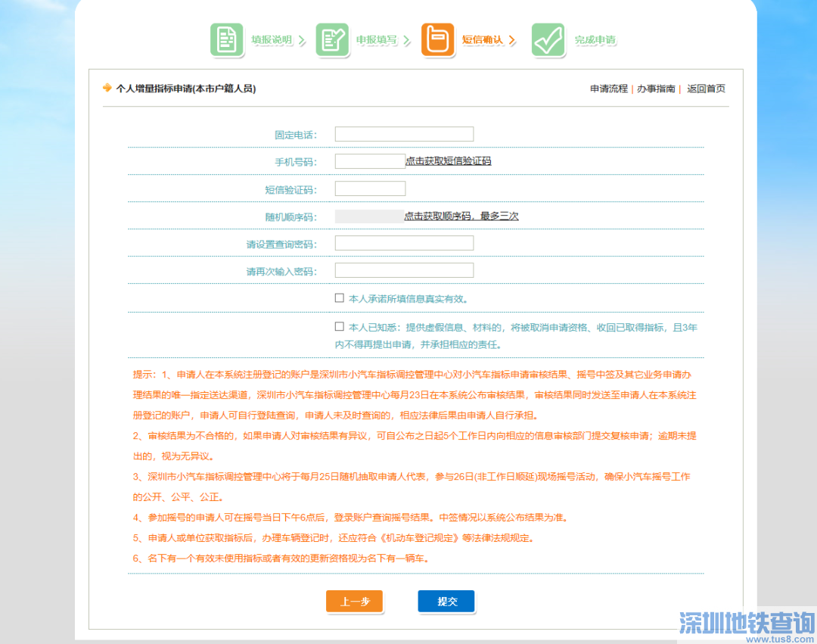Screen dimensions: 817x644
Task: Click the 填报说明 document step icon
Action: (227, 39)
